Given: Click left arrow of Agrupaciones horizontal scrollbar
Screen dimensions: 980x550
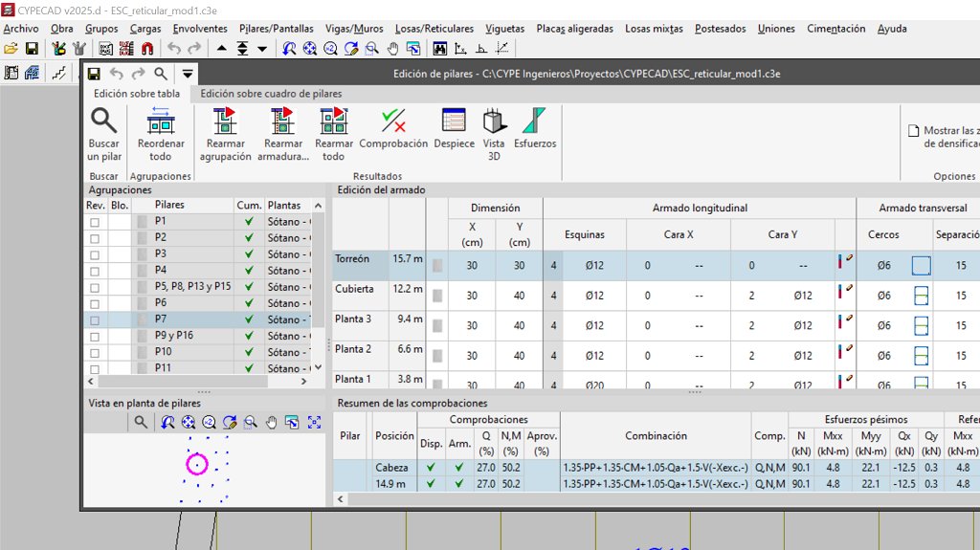Looking at the screenshot, I should [x=91, y=381].
